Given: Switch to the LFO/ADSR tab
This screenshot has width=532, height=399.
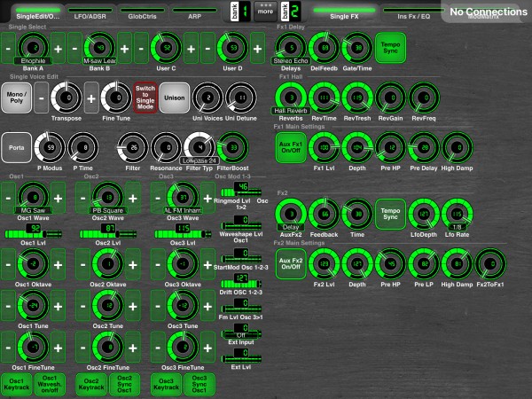Looking at the screenshot, I should point(90,13).
